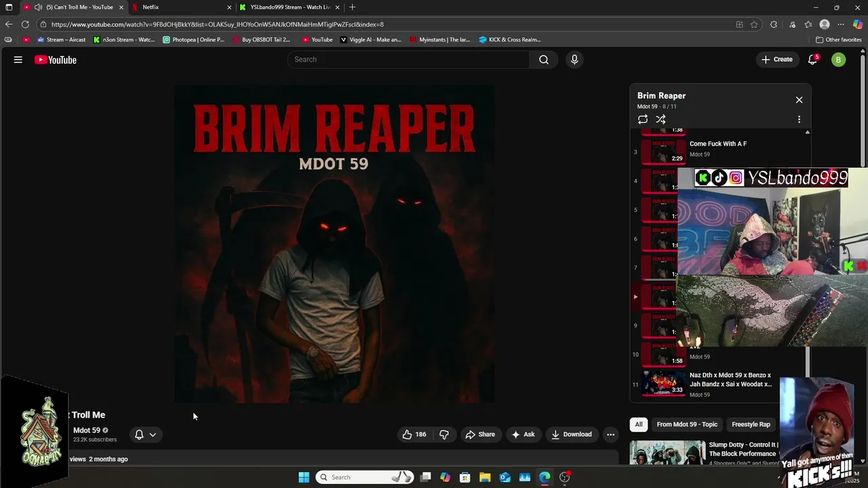Download the video

[x=571, y=434]
